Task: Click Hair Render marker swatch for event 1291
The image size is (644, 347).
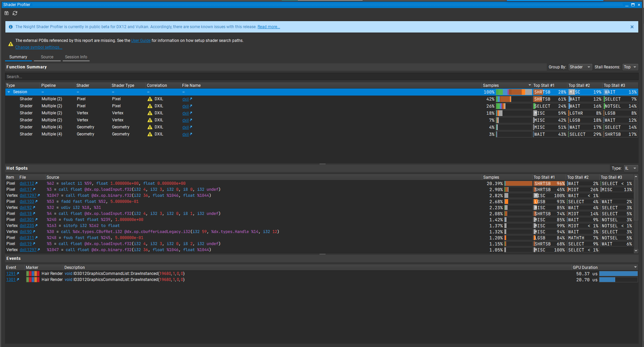Action: [33, 274]
